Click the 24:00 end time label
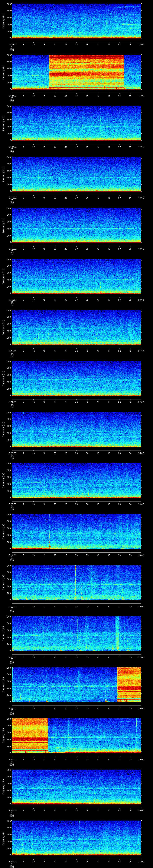The image size is (153, 868). 141,504
